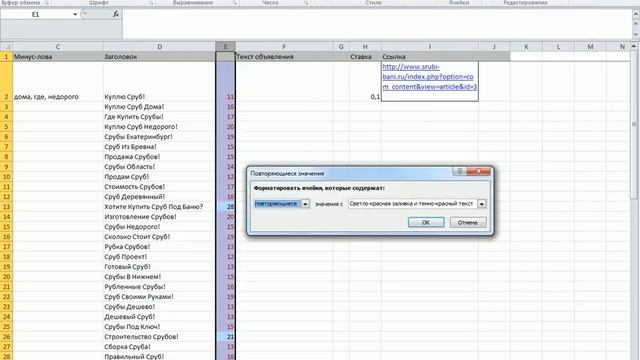Click the vertical scrollbar thumb on the right
This screenshot has width=640, height=360.
[634, 124]
